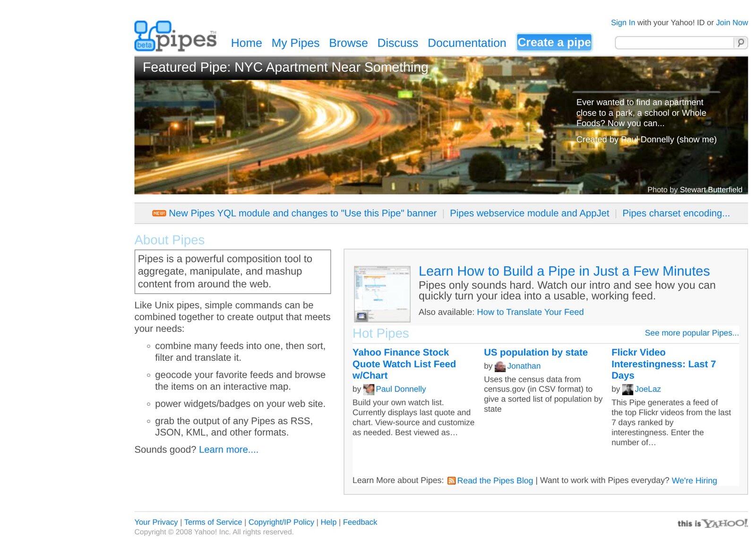Open Flickr Video Interestingness pipe

pyautogui.click(x=663, y=364)
